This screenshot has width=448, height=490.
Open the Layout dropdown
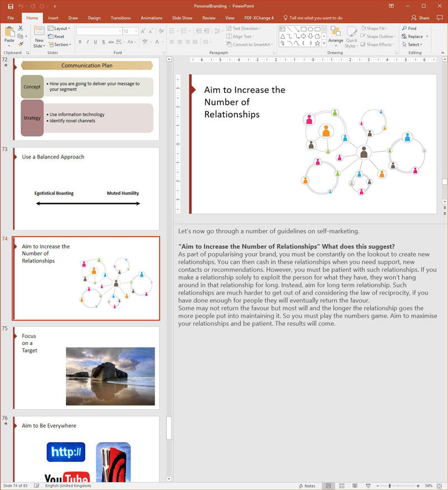(x=59, y=28)
